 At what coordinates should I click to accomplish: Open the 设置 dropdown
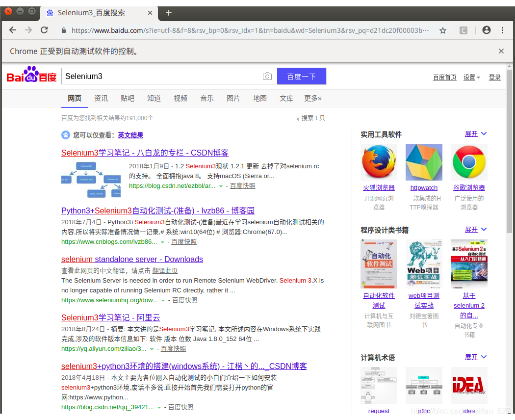(x=472, y=77)
